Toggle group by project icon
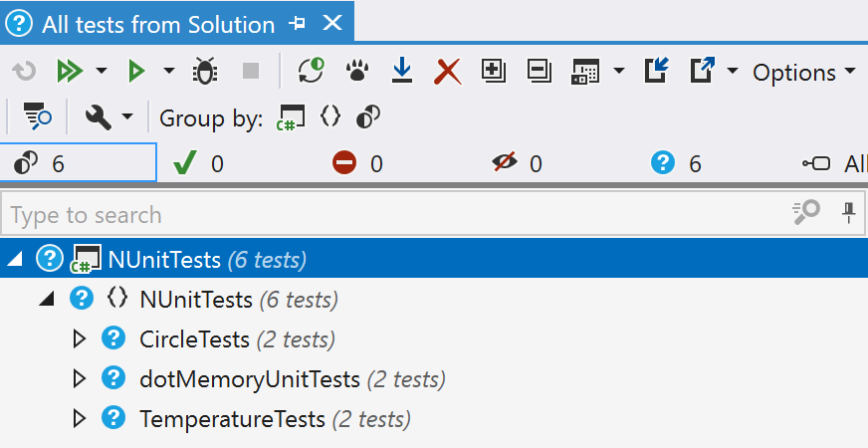 (x=292, y=117)
